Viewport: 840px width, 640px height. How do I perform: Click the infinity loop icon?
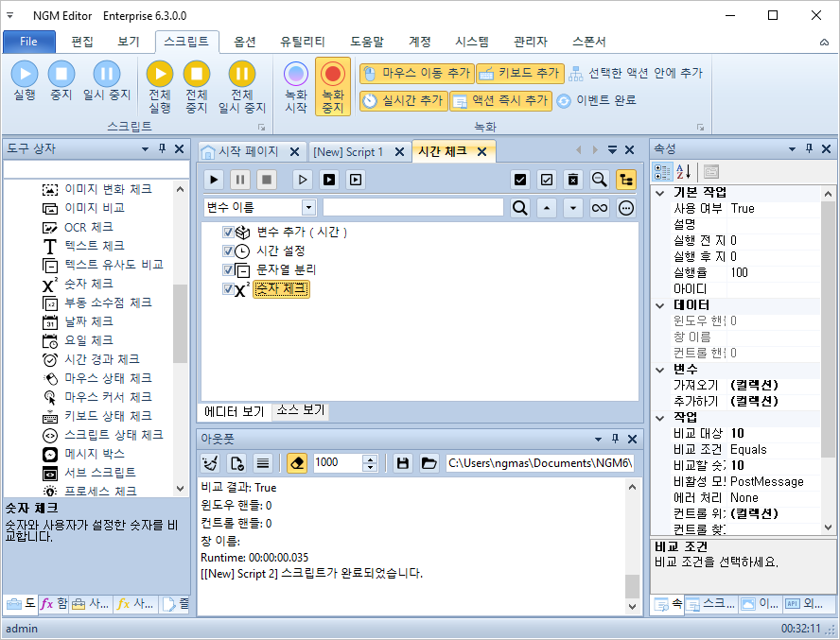[x=600, y=207]
